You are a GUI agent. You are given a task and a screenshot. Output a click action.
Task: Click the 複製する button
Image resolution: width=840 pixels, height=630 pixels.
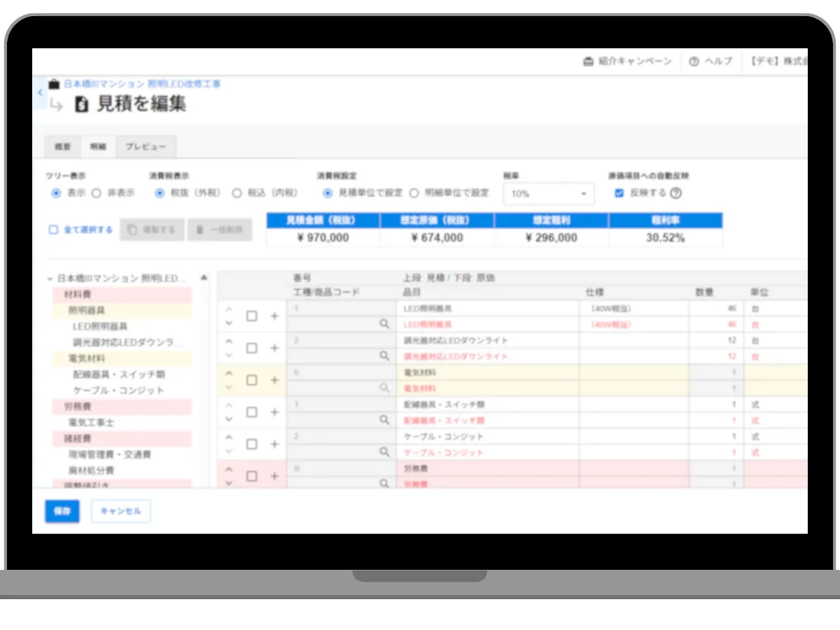[152, 230]
